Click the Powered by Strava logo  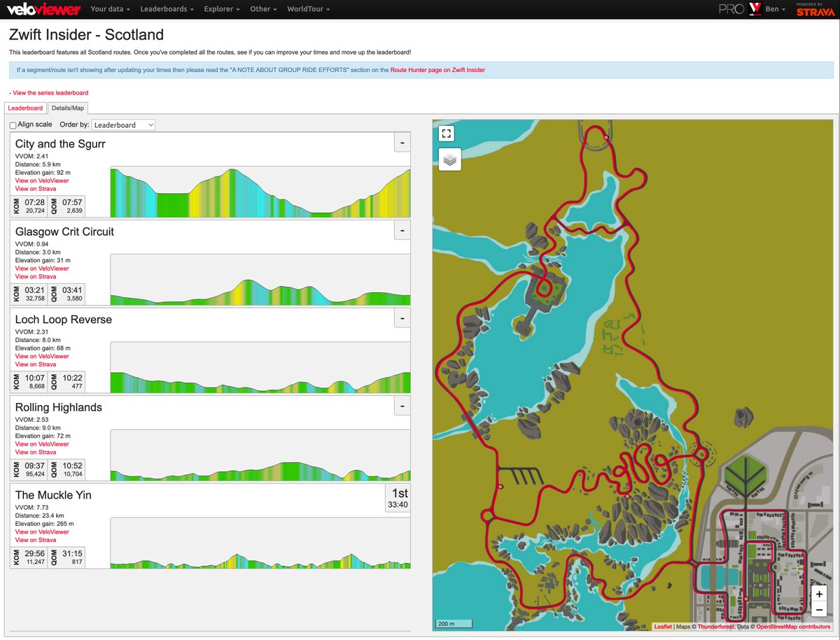click(815, 10)
